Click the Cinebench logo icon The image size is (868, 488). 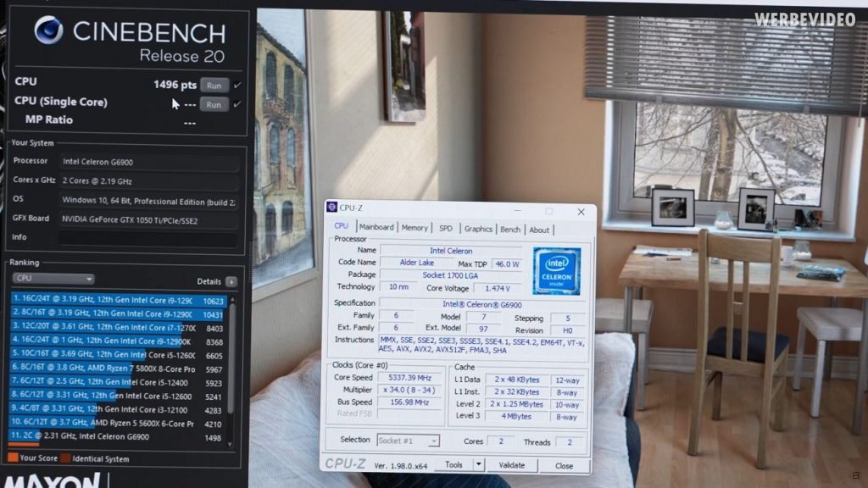pos(48,30)
